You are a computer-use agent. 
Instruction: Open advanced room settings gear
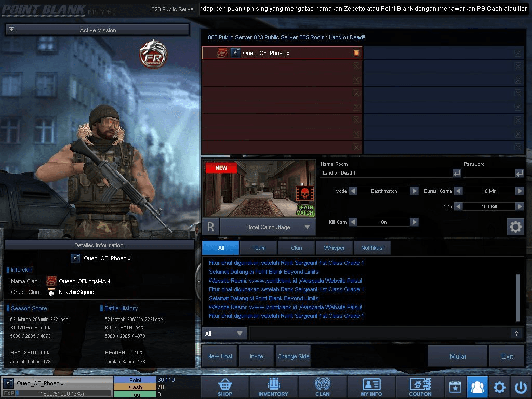pyautogui.click(x=515, y=227)
